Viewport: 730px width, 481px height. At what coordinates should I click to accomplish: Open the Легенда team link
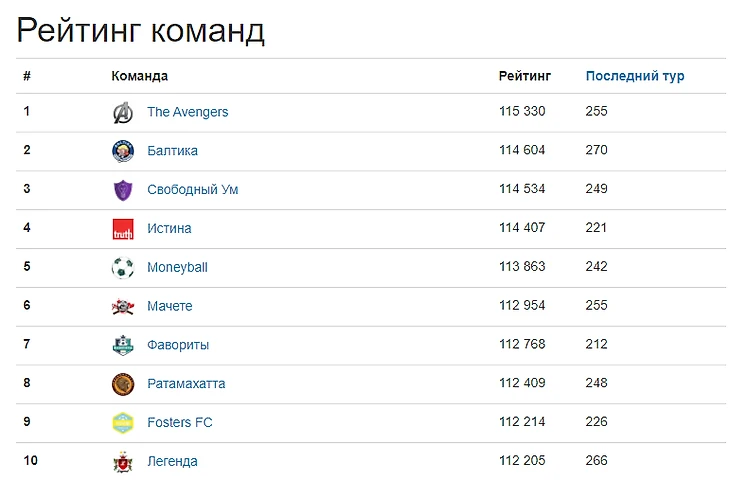coord(172,461)
